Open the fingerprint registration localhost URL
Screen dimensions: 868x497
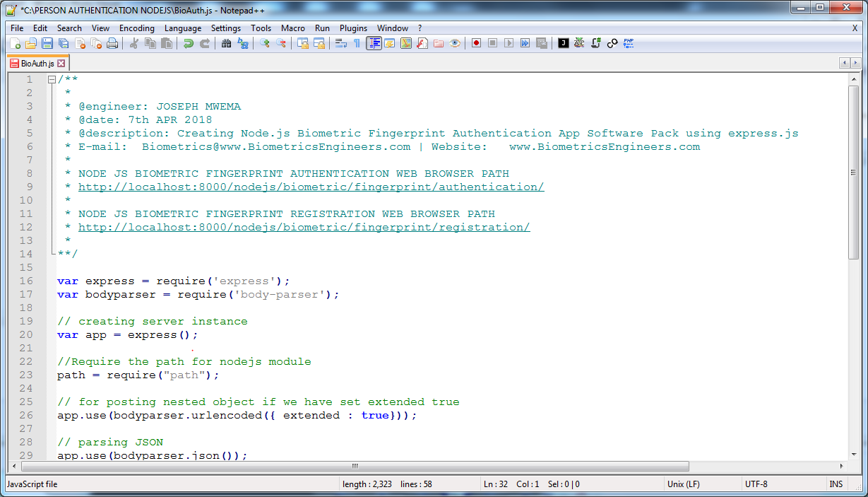304,227
